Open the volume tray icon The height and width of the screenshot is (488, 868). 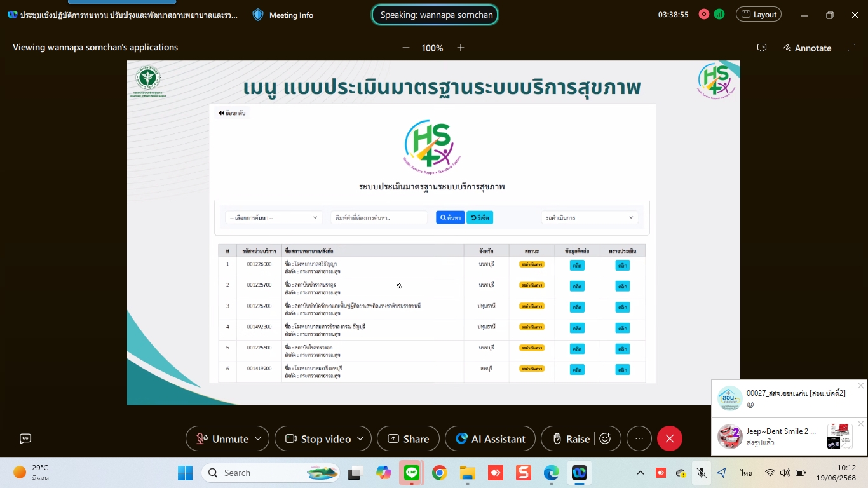(785, 473)
